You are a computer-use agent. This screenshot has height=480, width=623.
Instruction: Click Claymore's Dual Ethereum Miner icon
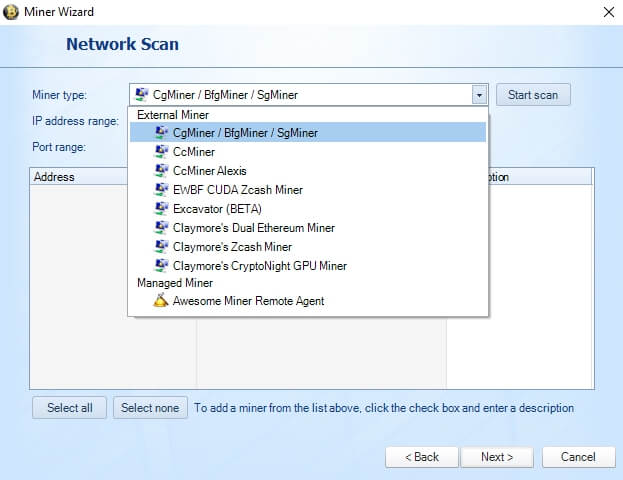click(x=161, y=228)
